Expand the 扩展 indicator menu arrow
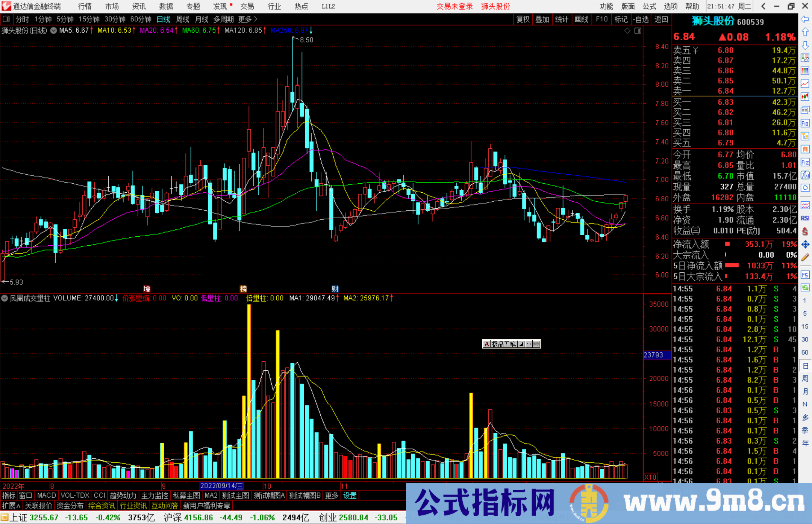Image resolution: width=812 pixels, height=524 pixels. pos(18,506)
